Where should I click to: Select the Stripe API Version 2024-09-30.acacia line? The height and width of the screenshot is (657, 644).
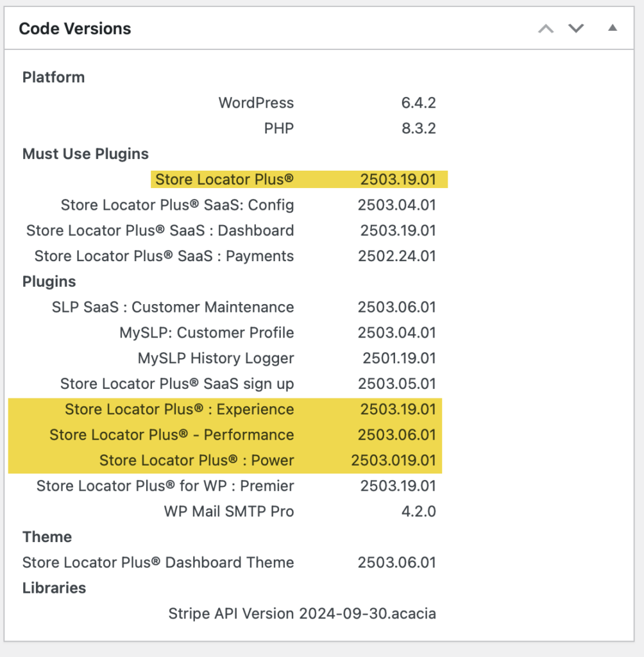(302, 614)
